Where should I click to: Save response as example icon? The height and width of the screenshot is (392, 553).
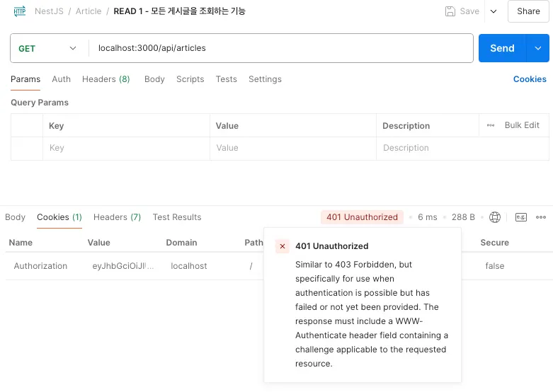pyautogui.click(x=521, y=217)
